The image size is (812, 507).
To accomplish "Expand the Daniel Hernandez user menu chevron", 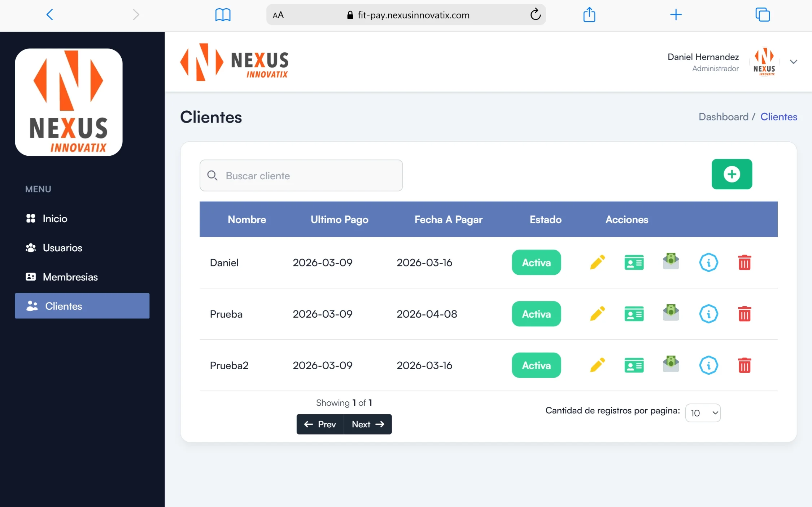I will click(793, 62).
